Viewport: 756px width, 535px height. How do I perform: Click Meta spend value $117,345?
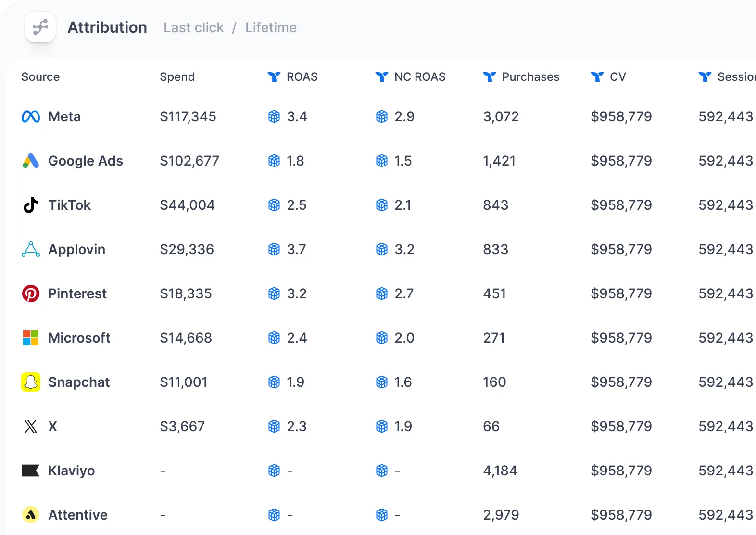coord(188,116)
